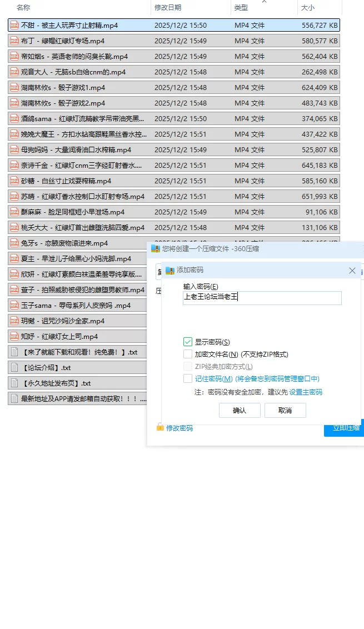364x629 pixels.
Task: Click the MP4 icon of the 玥懋 file
Action: [14, 321]
